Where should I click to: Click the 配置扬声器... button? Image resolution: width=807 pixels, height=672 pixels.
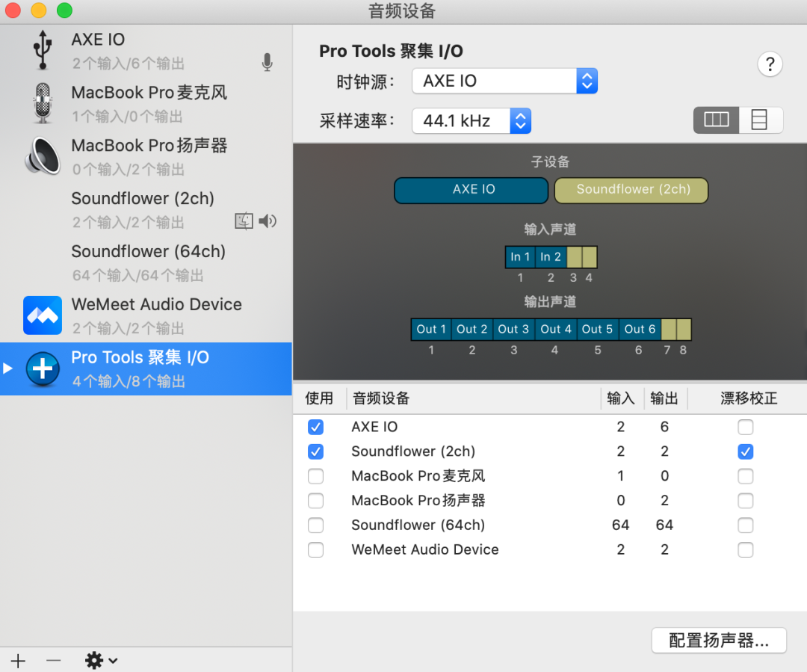coord(719,641)
